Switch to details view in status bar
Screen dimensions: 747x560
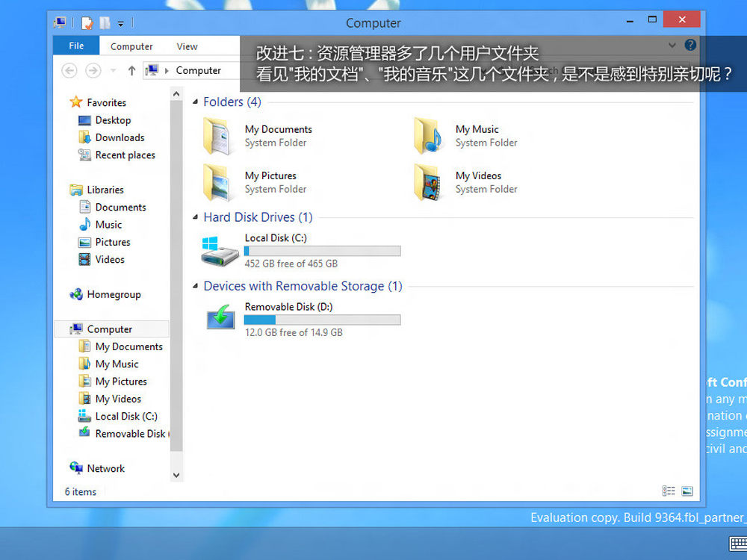coord(669,491)
